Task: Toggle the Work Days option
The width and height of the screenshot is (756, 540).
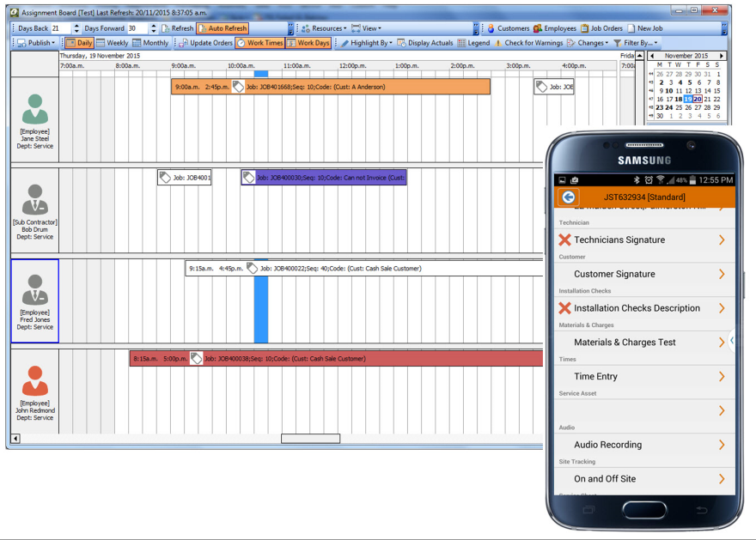Action: tap(308, 43)
